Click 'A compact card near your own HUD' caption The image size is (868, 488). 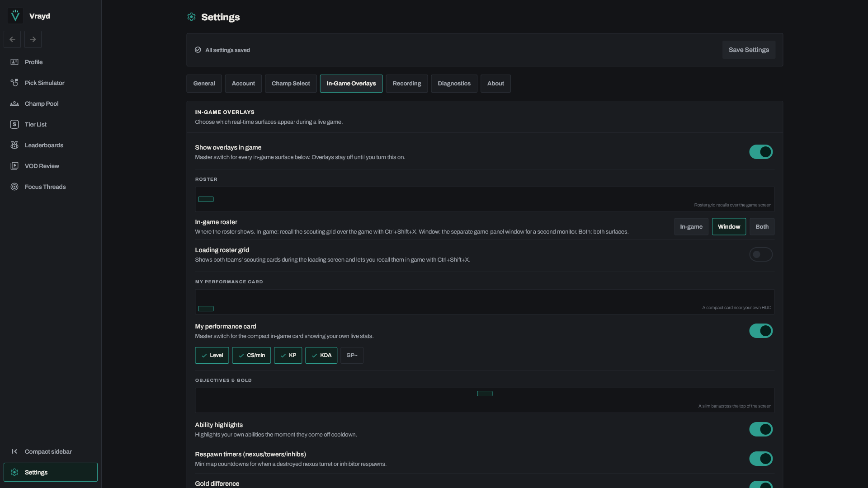tap(736, 308)
